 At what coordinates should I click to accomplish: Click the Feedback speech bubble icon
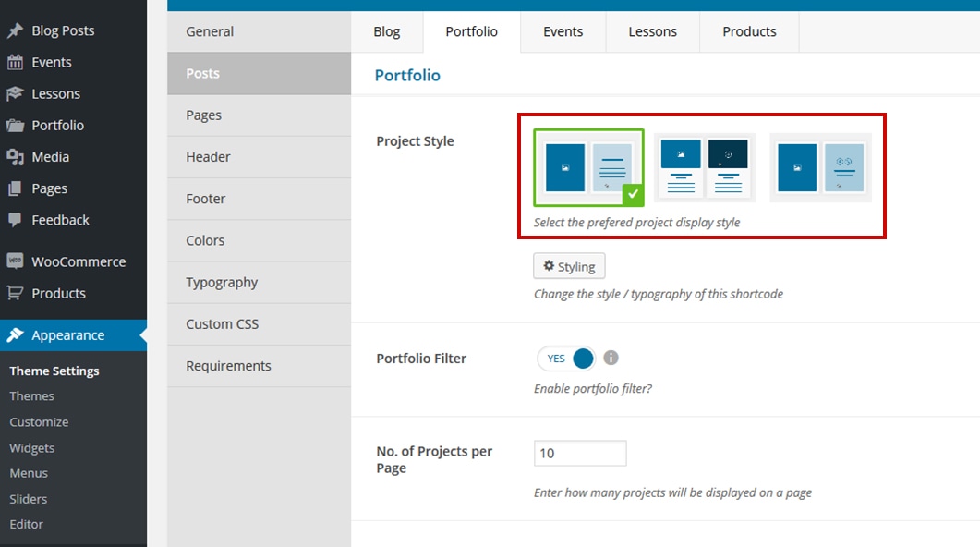pos(15,220)
